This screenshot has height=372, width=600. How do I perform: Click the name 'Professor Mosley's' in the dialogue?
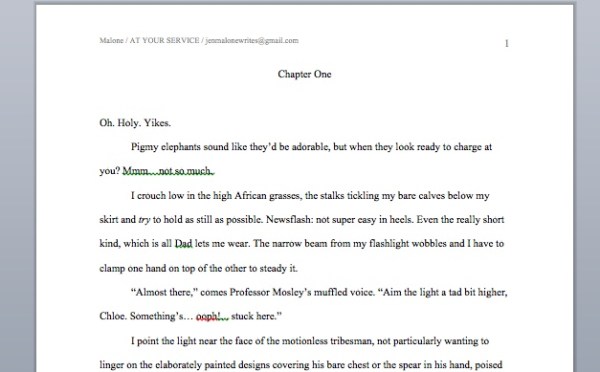(x=270, y=292)
